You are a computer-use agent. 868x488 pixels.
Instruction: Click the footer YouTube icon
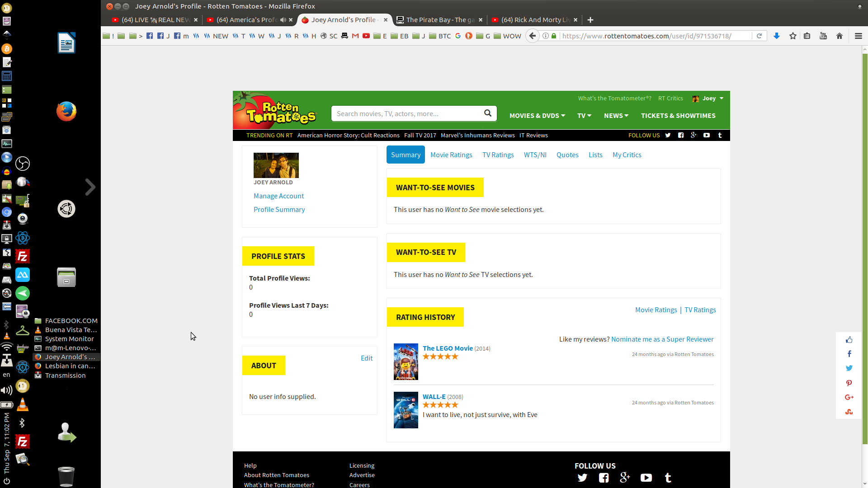pyautogui.click(x=646, y=478)
